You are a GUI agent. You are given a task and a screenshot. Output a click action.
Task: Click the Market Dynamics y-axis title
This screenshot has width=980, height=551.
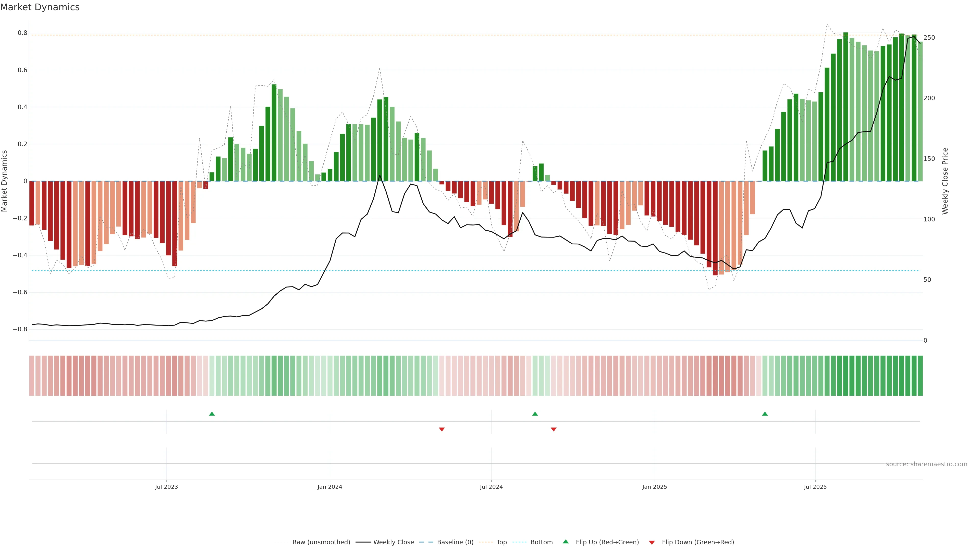coord(5,181)
